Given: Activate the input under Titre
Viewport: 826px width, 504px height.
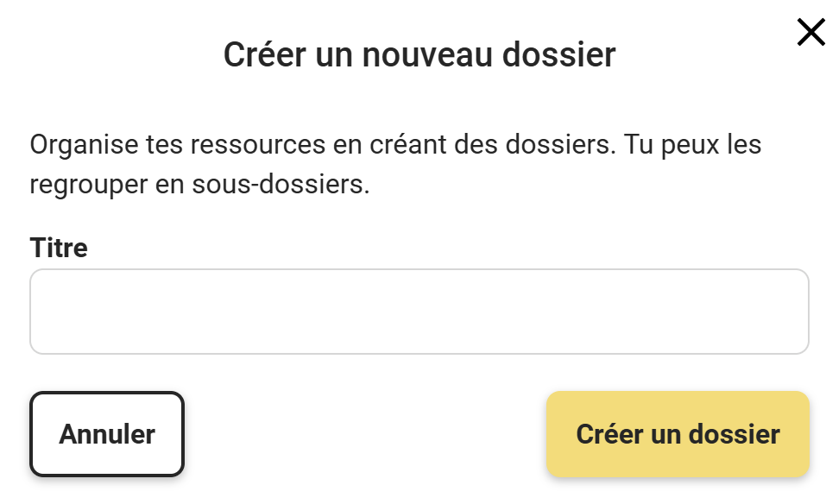Looking at the screenshot, I should [x=419, y=312].
